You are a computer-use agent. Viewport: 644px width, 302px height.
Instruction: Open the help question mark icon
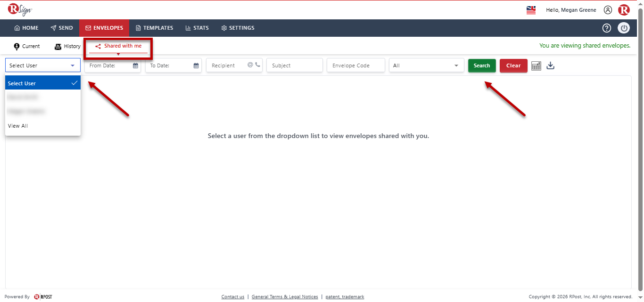(x=607, y=28)
